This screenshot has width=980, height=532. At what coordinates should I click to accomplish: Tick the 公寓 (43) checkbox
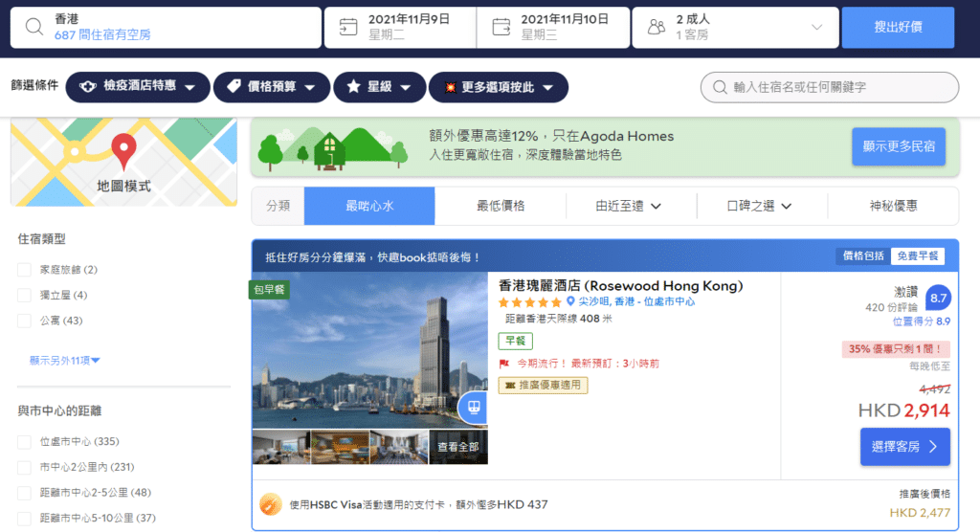24,321
